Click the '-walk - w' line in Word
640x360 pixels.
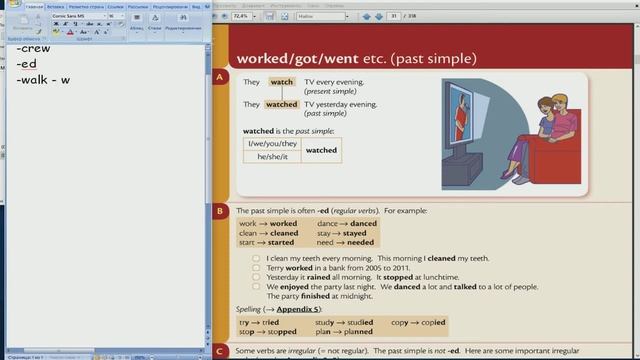pyautogui.click(x=43, y=80)
